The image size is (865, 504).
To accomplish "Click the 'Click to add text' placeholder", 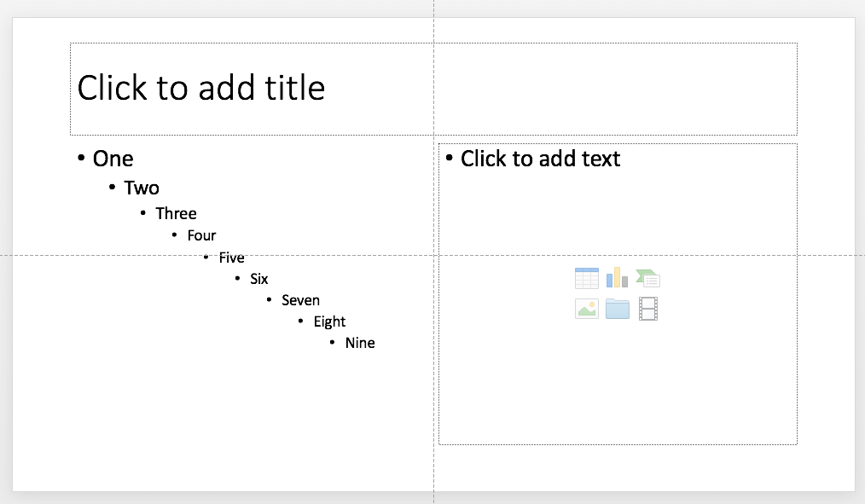I will (x=540, y=159).
